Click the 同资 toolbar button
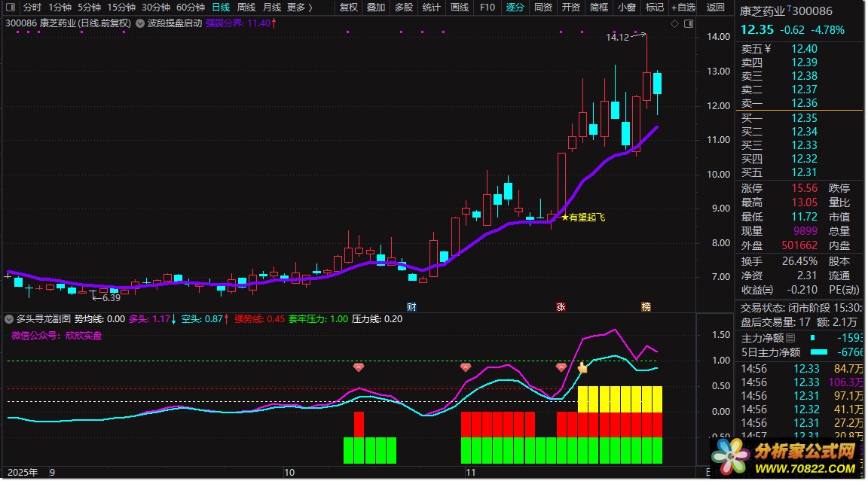The height and width of the screenshot is (481, 868). [543, 8]
